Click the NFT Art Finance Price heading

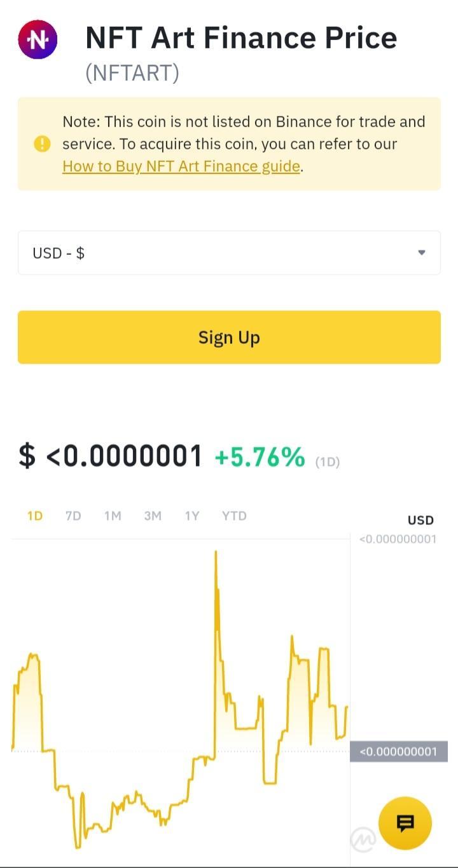tap(241, 37)
